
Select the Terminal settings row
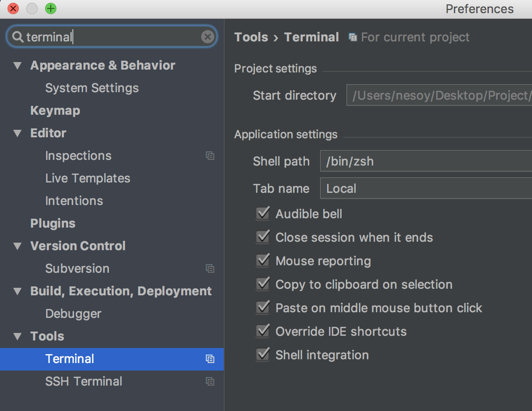[x=112, y=359]
